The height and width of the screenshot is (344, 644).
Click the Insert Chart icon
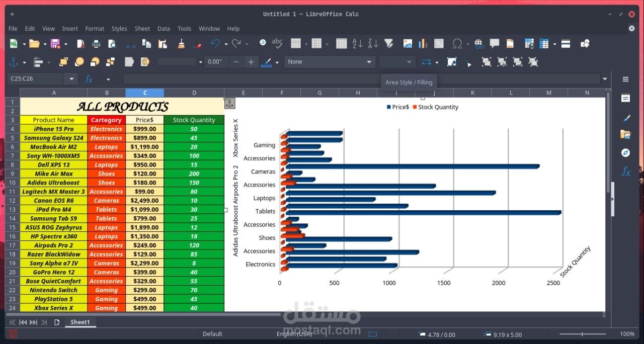tap(423, 44)
